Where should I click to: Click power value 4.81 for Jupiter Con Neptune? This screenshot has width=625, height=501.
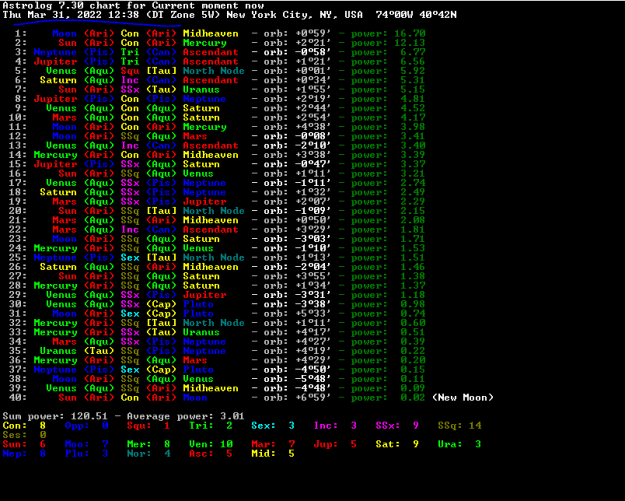[413, 99]
